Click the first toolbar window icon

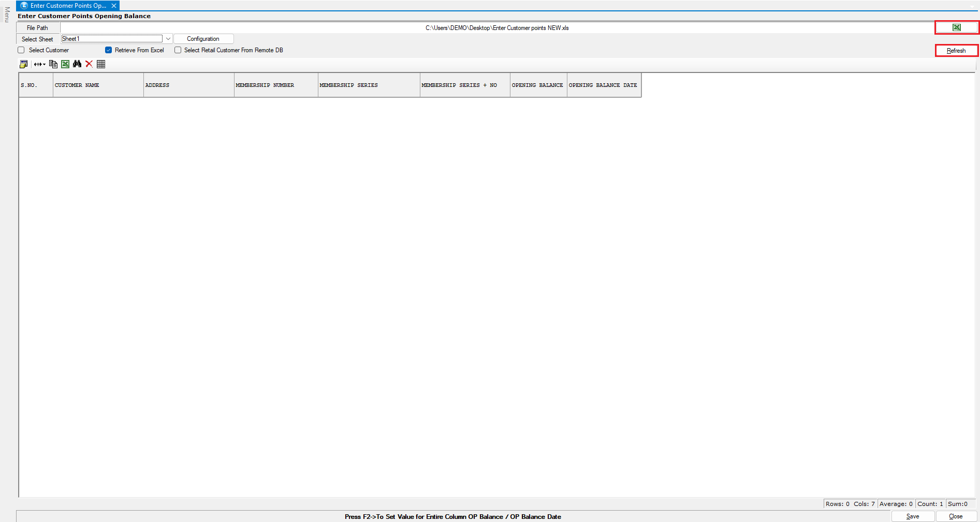24,64
